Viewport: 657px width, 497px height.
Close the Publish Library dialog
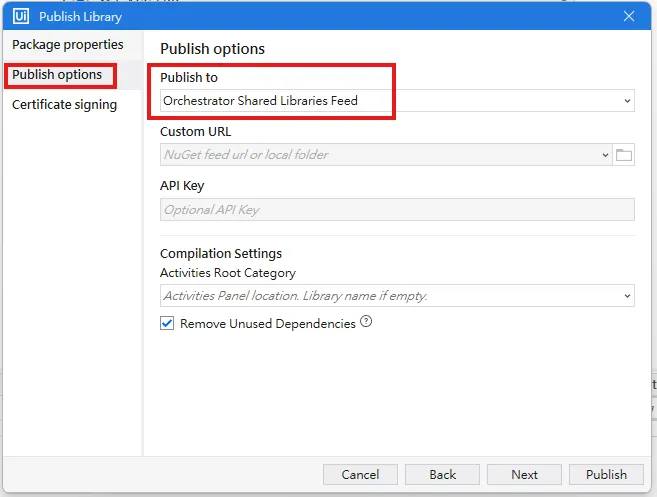coord(628,16)
